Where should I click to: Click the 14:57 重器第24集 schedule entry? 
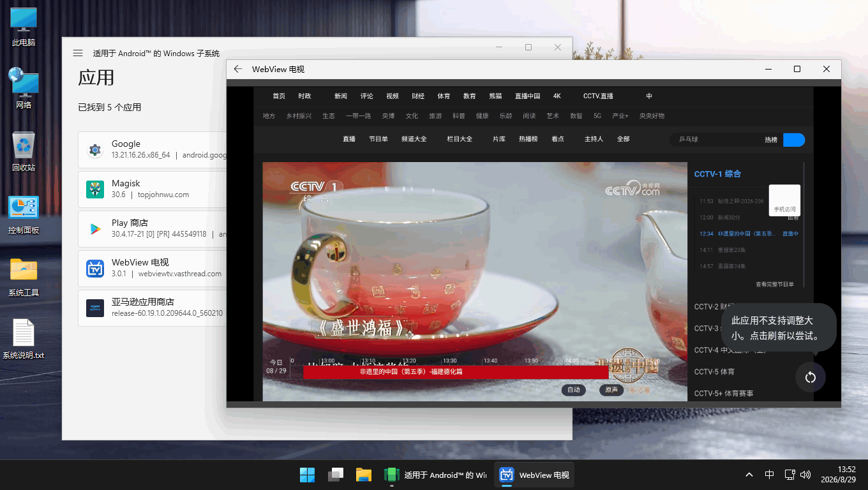722,266
